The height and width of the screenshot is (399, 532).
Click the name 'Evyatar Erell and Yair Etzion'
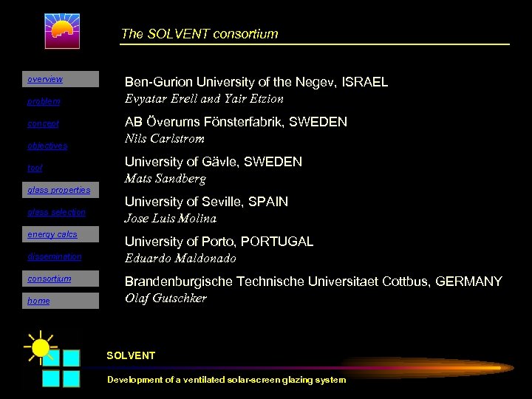point(204,99)
